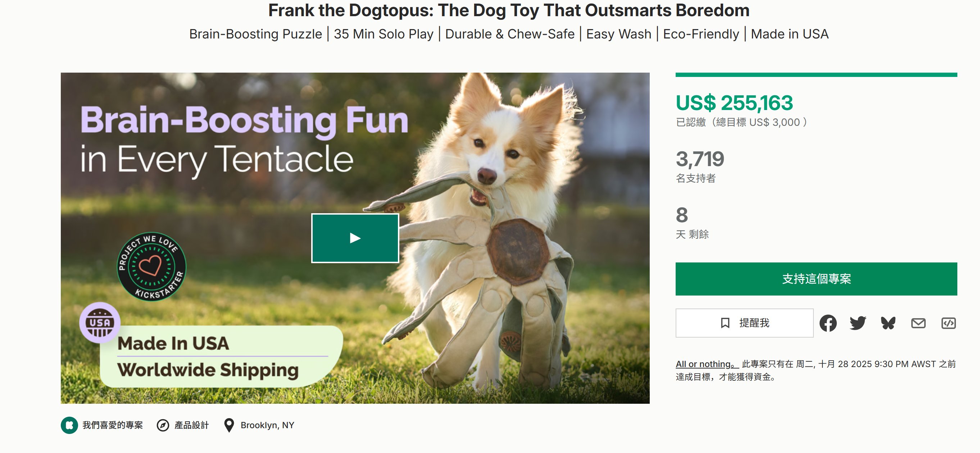Play the Frank the Dogtopus campaign video
This screenshot has height=453, width=980.
pyautogui.click(x=355, y=238)
